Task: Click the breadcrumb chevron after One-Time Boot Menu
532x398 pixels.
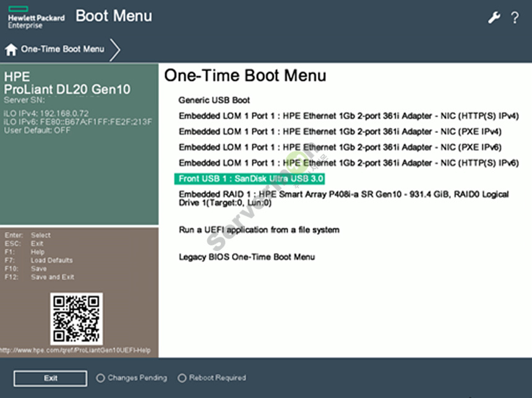Action: (115, 49)
